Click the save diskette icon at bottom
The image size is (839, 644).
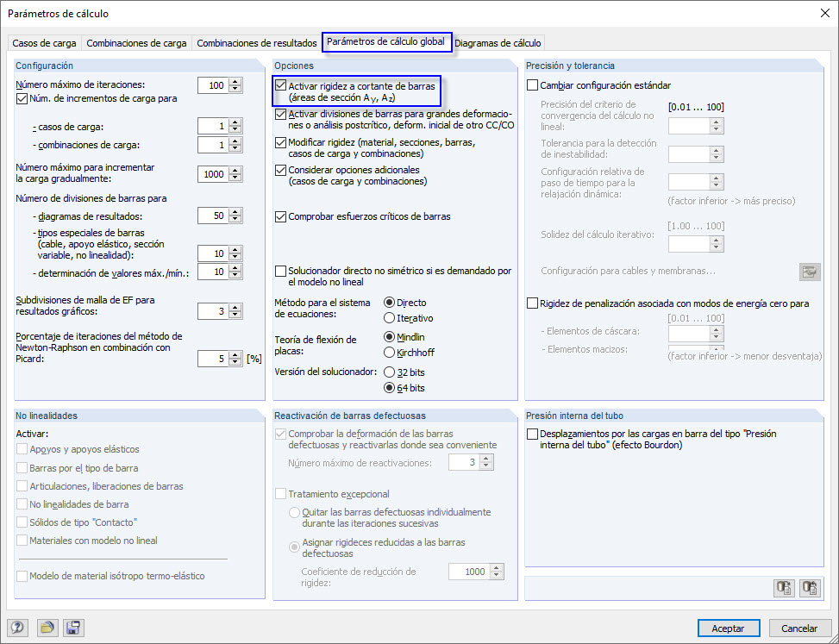click(73, 628)
